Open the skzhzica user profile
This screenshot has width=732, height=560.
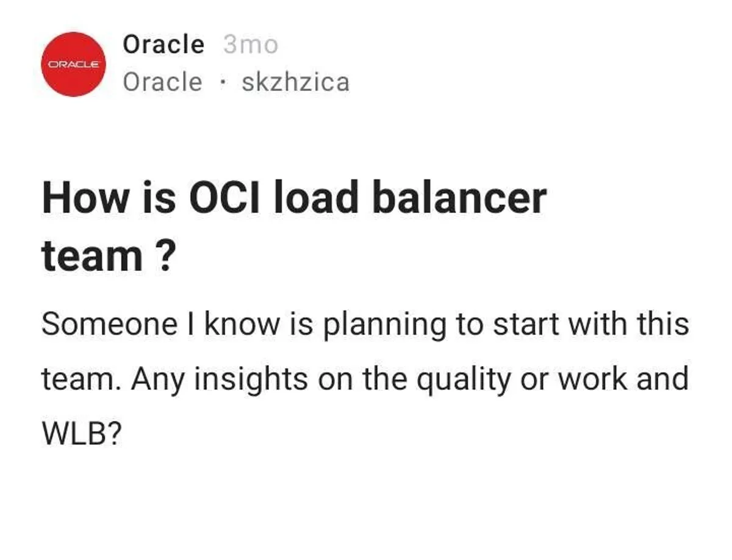295,82
